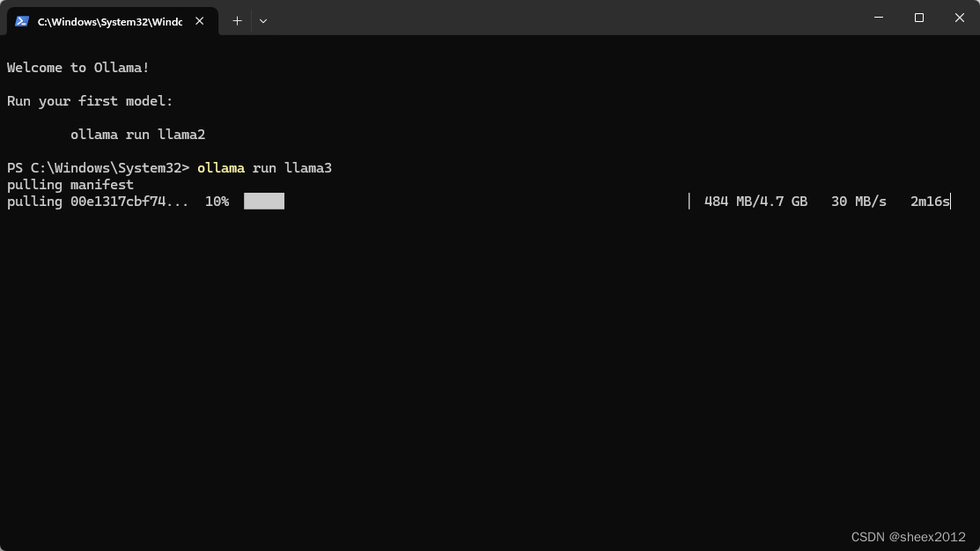The width and height of the screenshot is (980, 551).
Task: Click the 10% progress value
Action: [x=217, y=202]
